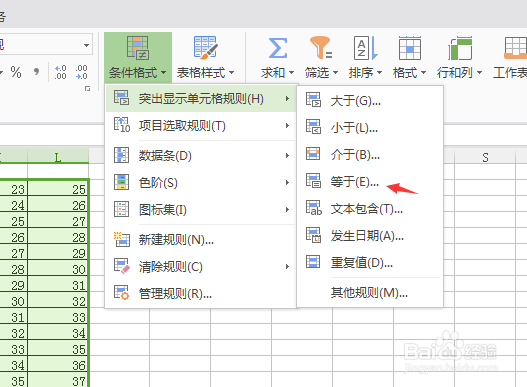The width and height of the screenshot is (527, 387).
Task: Expand the 清除规则 submenu arrow
Action: pyautogui.click(x=287, y=266)
